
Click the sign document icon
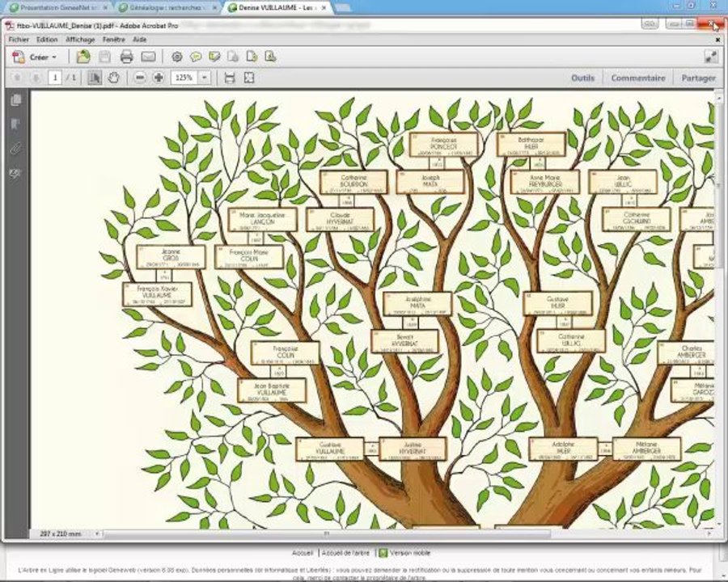[270, 57]
